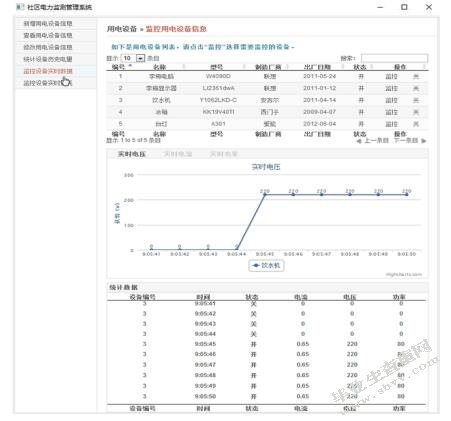Click model cell W4090D
The height and width of the screenshot is (421, 451).
pyautogui.click(x=218, y=76)
